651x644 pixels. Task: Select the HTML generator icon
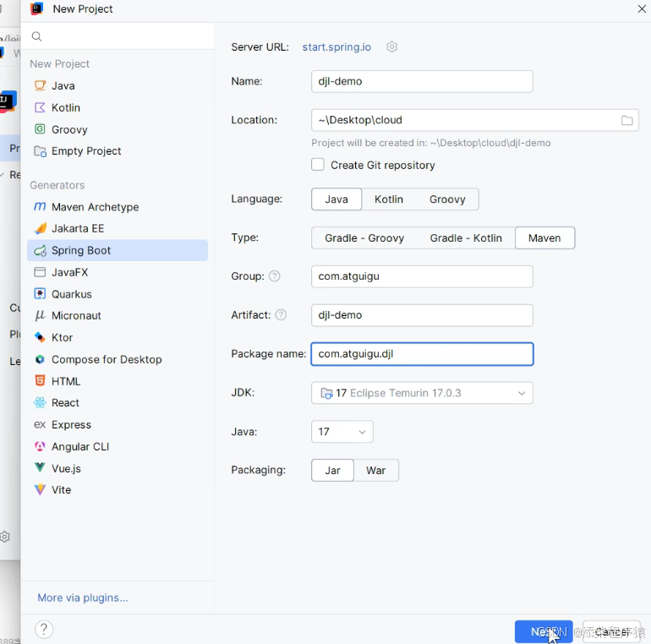[40, 381]
